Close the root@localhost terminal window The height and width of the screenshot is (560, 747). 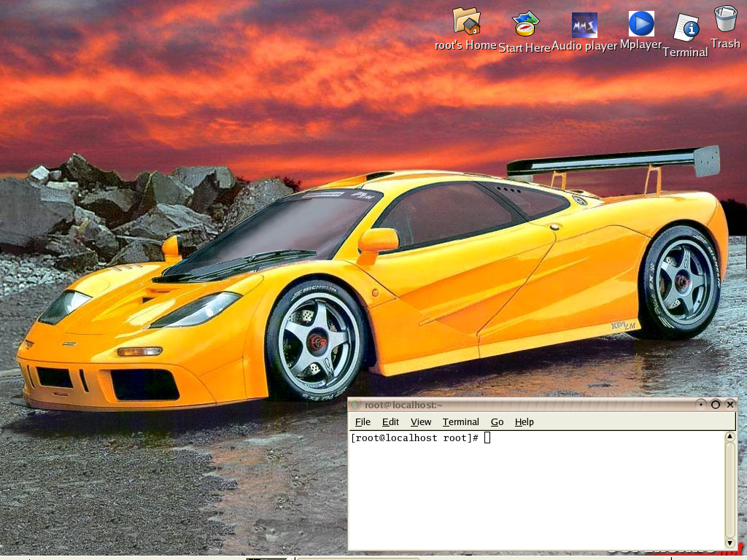pyautogui.click(x=729, y=404)
